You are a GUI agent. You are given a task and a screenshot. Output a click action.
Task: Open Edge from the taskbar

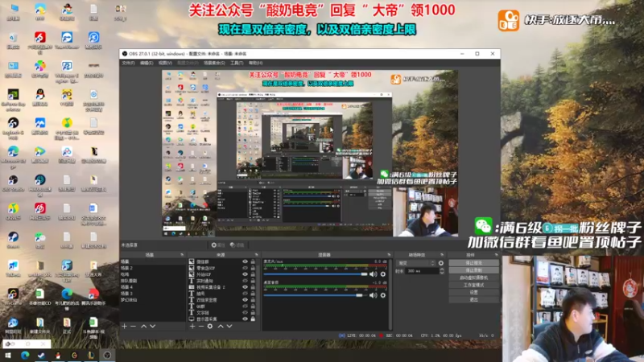click(25, 356)
